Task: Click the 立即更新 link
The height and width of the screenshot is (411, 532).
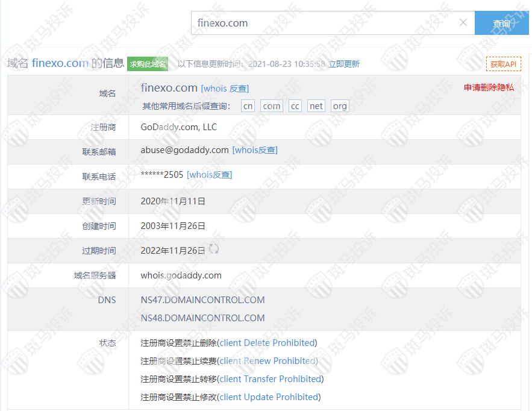Action: point(343,64)
